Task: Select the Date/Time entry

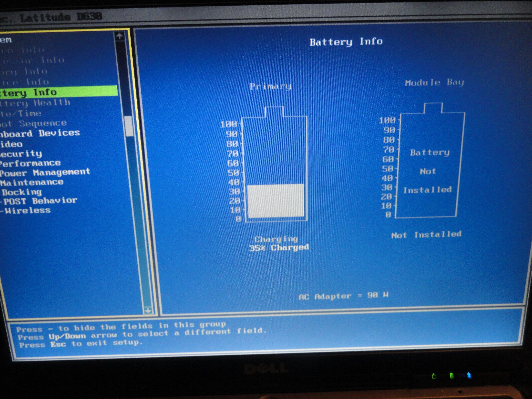Action: click(x=21, y=113)
